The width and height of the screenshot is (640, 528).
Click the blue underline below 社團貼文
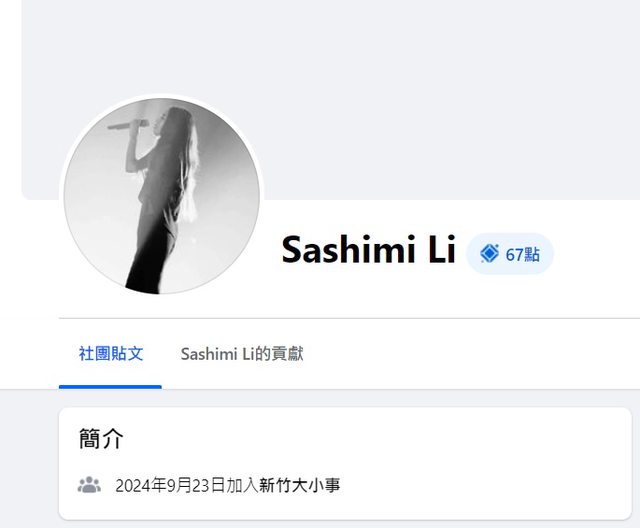(110, 387)
